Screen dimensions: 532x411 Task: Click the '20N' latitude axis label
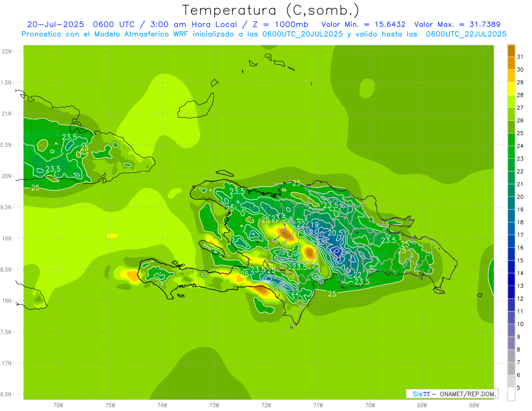point(7,176)
